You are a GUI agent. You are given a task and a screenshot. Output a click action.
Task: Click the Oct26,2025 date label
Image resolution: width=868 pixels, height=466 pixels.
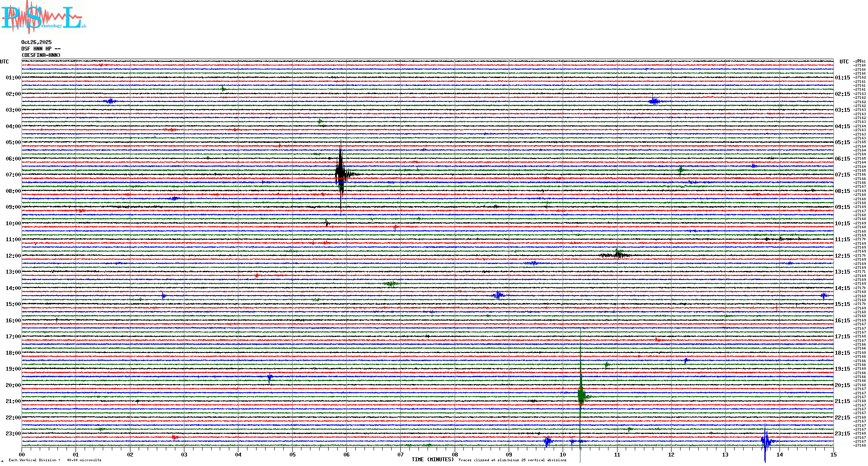[36, 42]
